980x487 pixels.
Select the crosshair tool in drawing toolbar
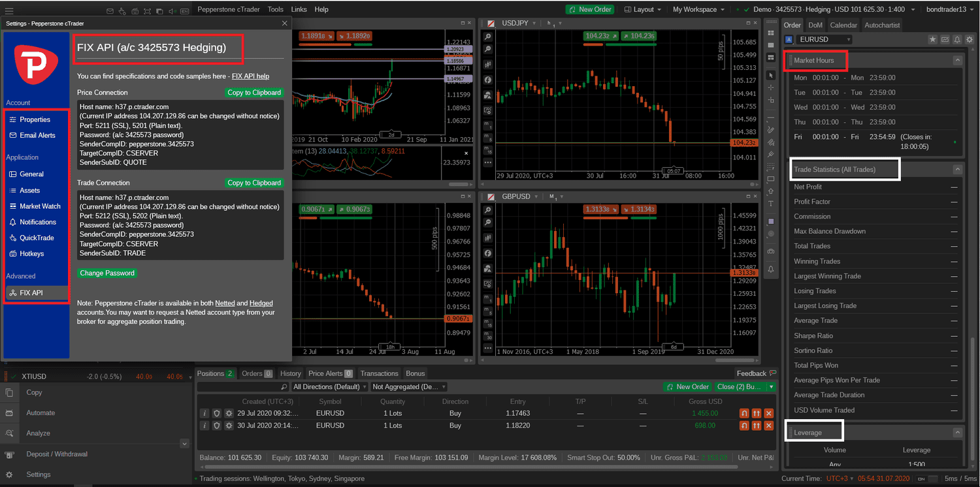tap(771, 87)
